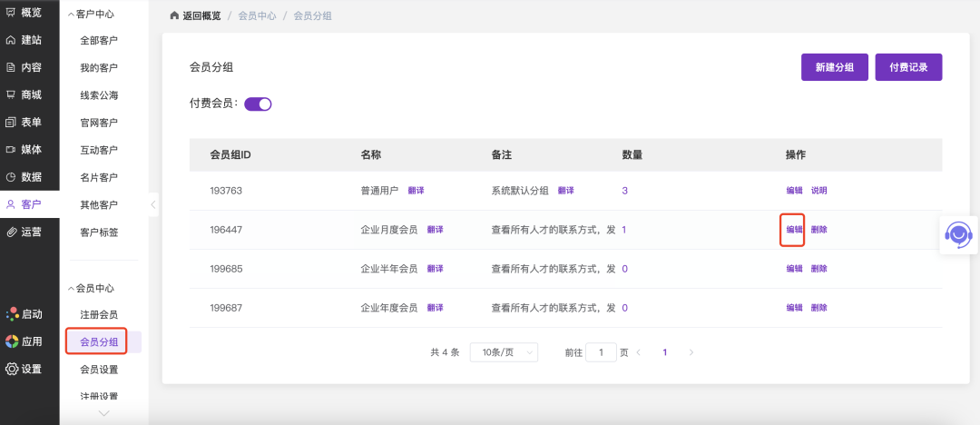Open the 商城 shop icon in sidebar

click(x=11, y=94)
